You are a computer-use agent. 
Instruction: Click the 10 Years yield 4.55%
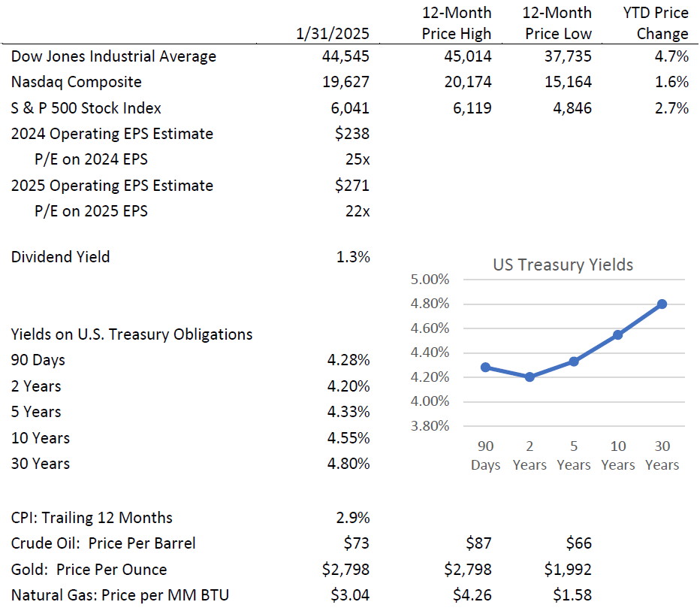[348, 438]
